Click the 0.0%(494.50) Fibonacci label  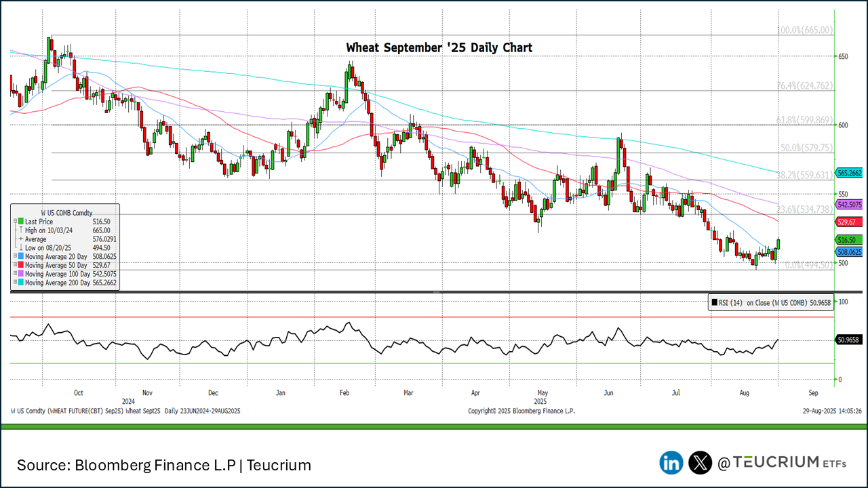[x=808, y=265]
